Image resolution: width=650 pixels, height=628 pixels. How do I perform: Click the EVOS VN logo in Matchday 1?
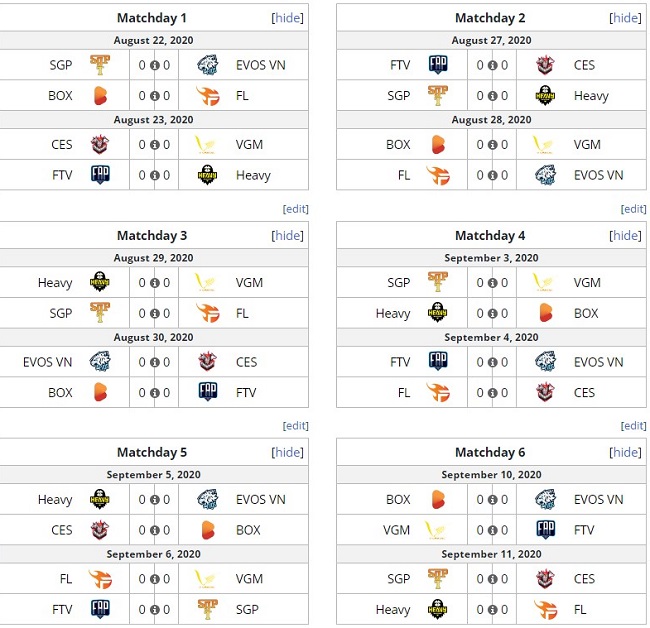click(x=208, y=65)
